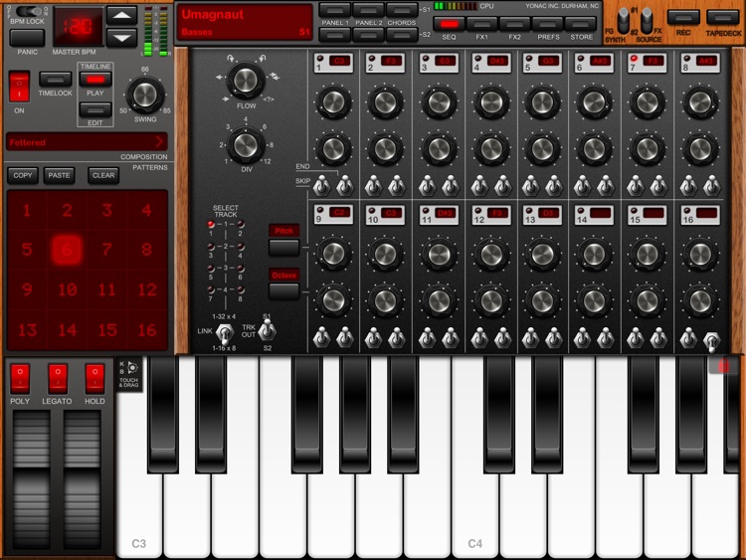Open the Fettered composition selector arrow
This screenshot has height=560, width=746.
pyautogui.click(x=159, y=141)
